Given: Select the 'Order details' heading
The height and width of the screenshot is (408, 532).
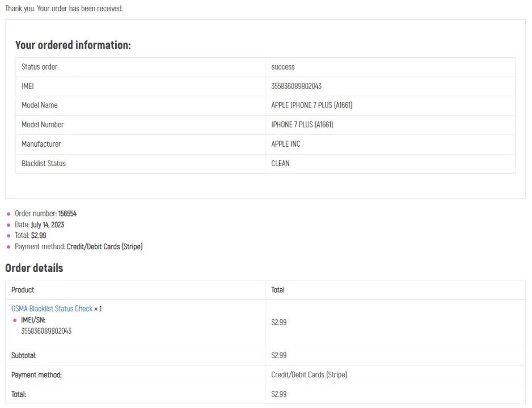Looking at the screenshot, I should [34, 268].
